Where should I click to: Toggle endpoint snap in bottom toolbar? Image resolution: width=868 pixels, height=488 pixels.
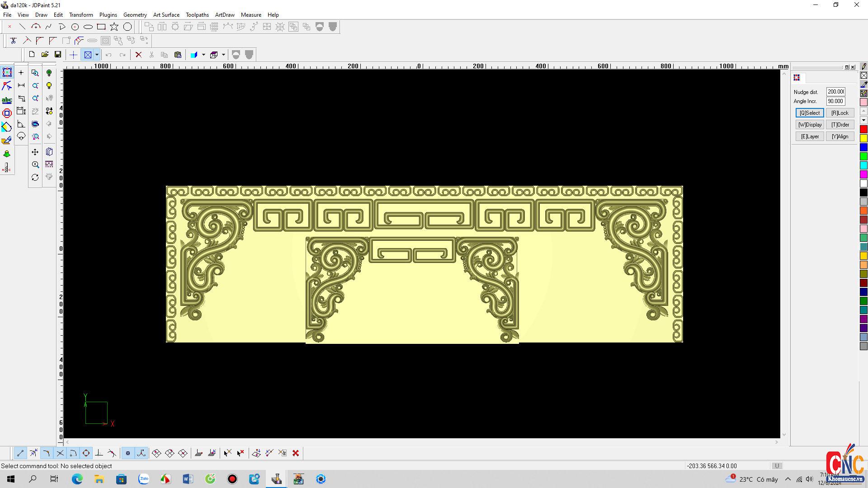tap(20, 453)
